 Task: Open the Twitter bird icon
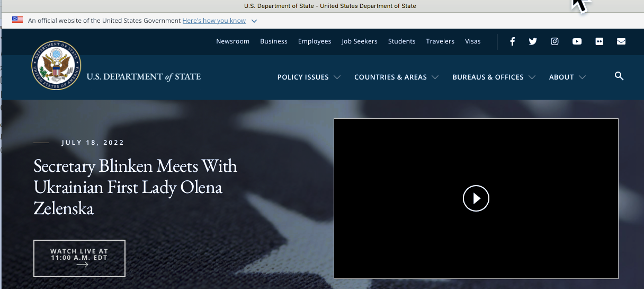coord(533,41)
